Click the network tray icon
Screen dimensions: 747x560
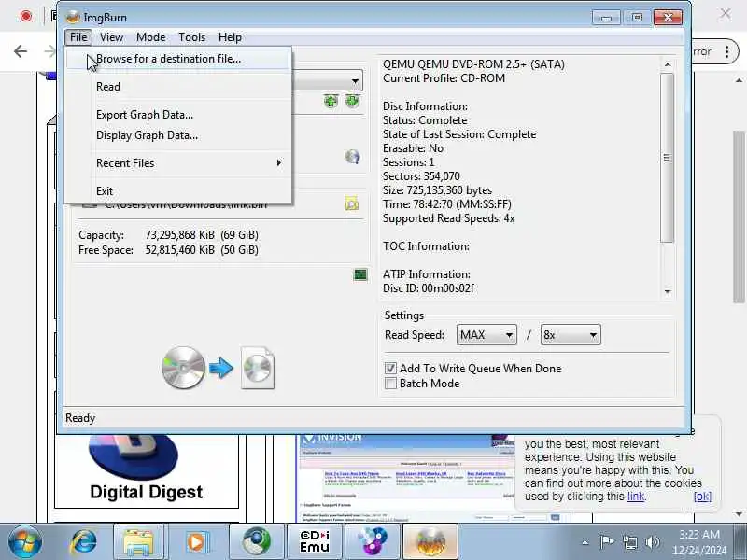tap(629, 542)
